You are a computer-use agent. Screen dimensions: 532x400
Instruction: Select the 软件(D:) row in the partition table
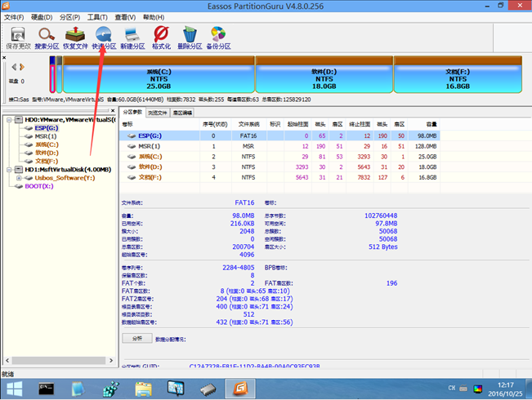coord(279,167)
